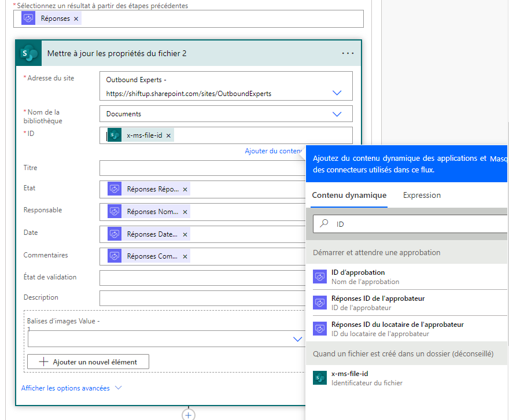The height and width of the screenshot is (420, 509).
Task: Click the Réponses Date... token text
Action: [152, 234]
